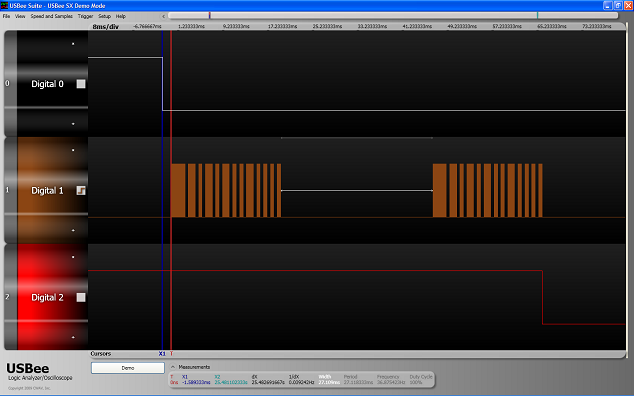Toggle the Digital 1 trigger edge box
Screen dimensions: 634x396
pyautogui.click(x=81, y=191)
